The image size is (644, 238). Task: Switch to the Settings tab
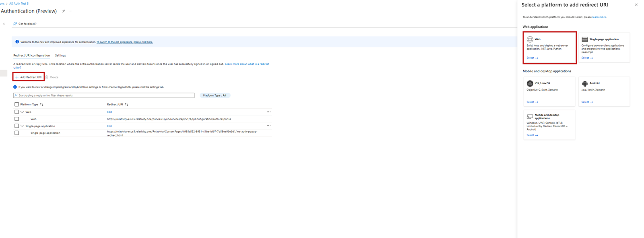pos(60,56)
